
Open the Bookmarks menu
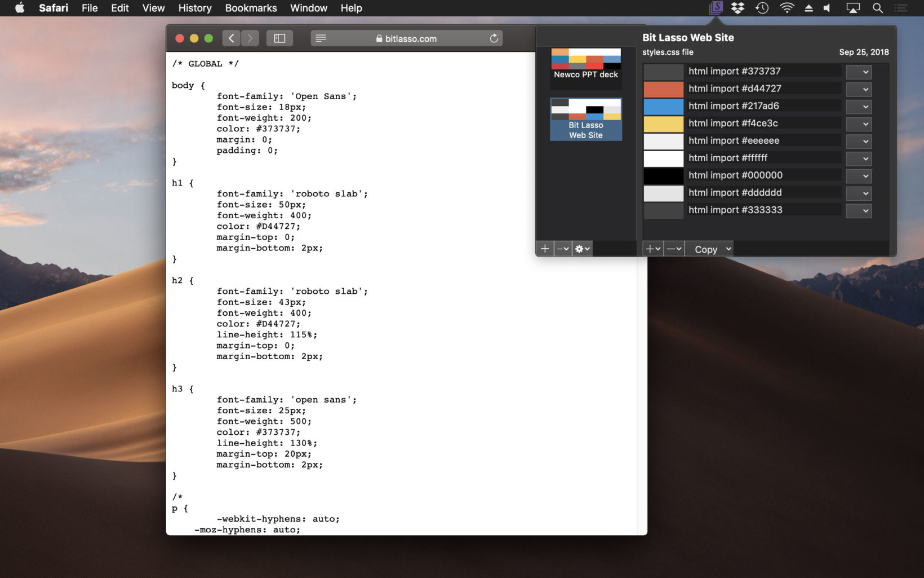click(x=251, y=8)
